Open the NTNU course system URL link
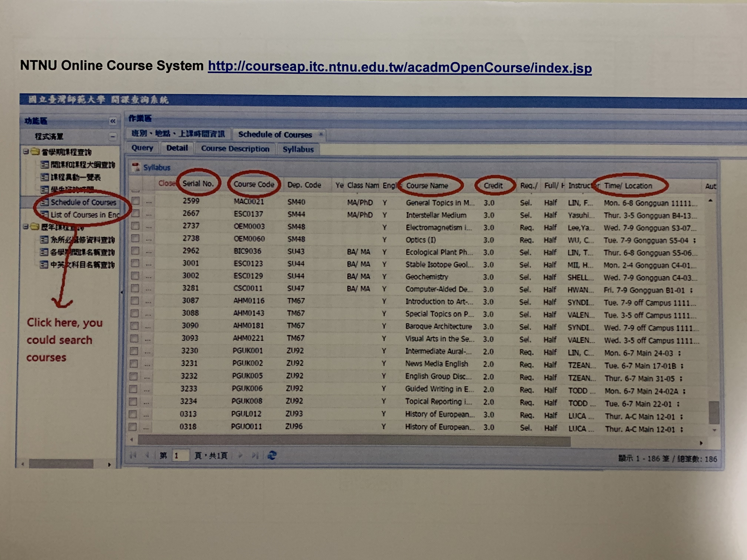The width and height of the screenshot is (747, 560). coord(400,67)
